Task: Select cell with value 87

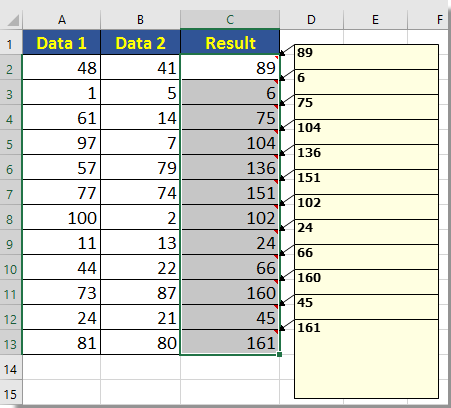Action: click(x=140, y=292)
